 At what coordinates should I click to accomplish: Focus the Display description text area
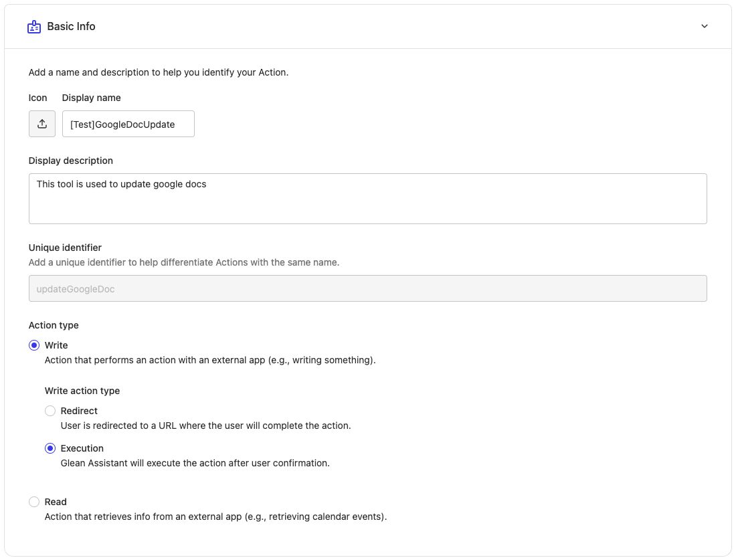(x=367, y=199)
